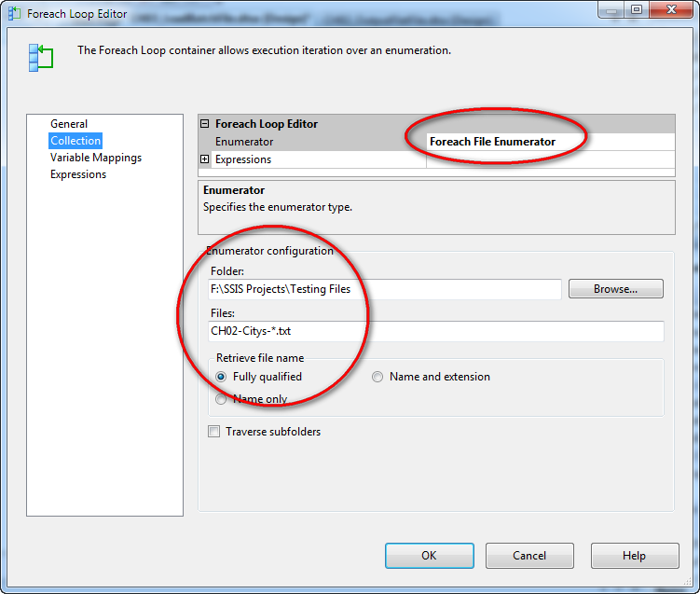Open the Variable Mappings page
The width and height of the screenshot is (700, 594).
95,158
